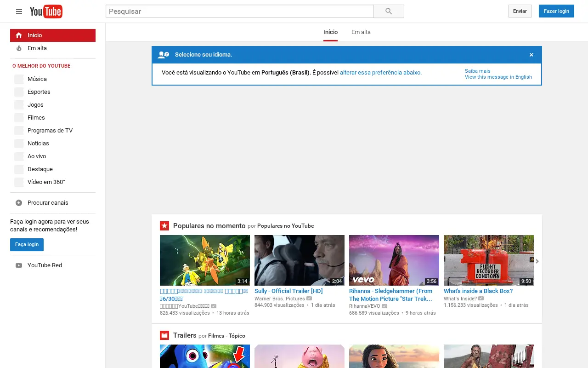Switch to the Em alta tab
588x368 pixels.
point(361,32)
